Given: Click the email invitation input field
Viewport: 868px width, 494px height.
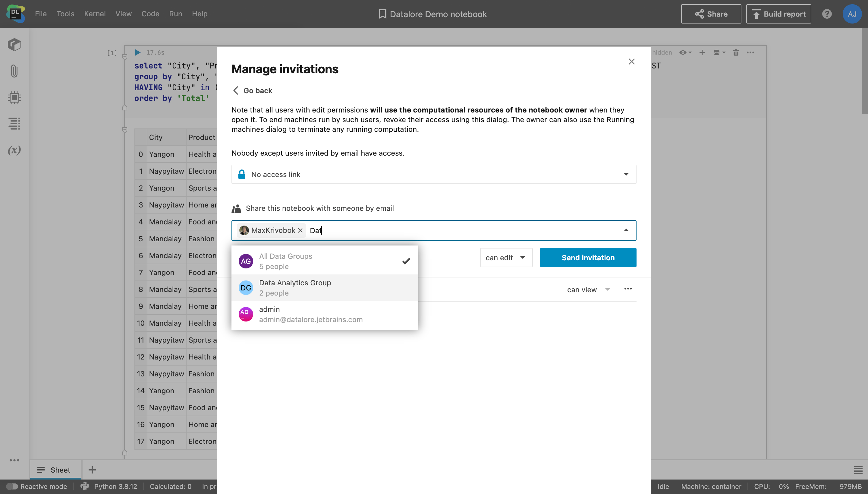Looking at the screenshot, I should click(468, 230).
